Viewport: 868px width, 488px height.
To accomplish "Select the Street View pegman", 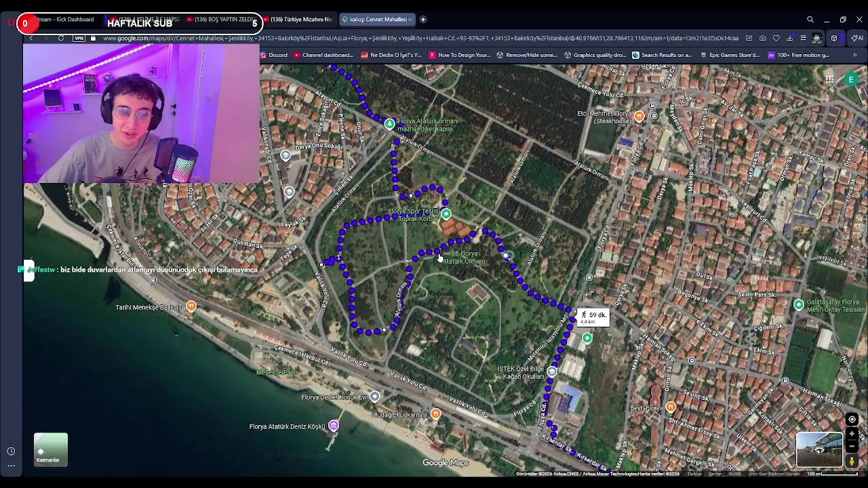I will [x=852, y=461].
